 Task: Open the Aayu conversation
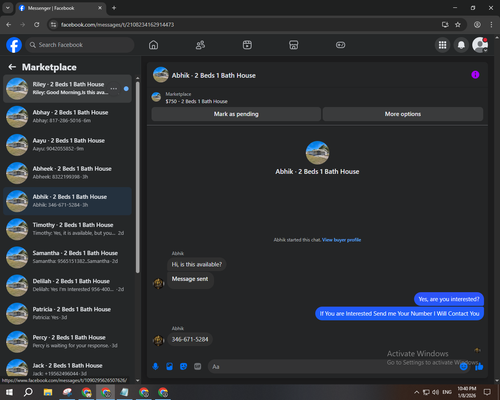(x=67, y=145)
